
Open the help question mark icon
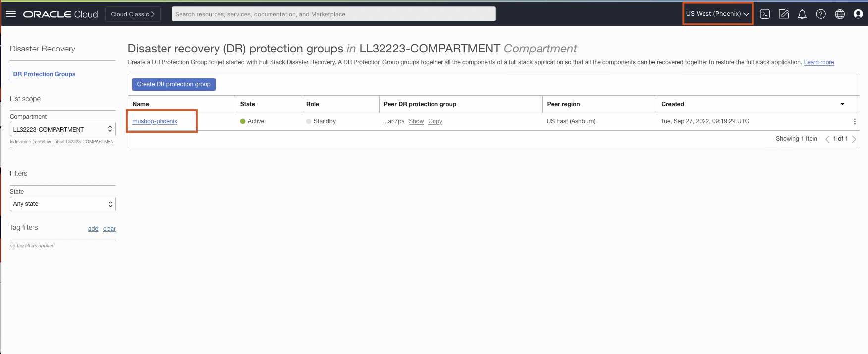click(x=821, y=14)
